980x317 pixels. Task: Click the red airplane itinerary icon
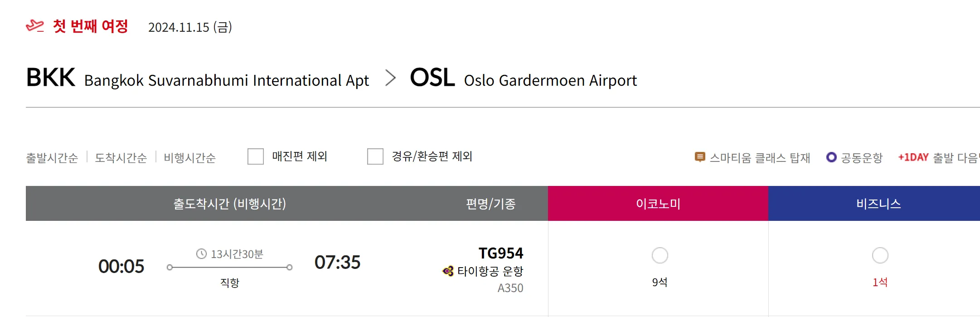[35, 26]
